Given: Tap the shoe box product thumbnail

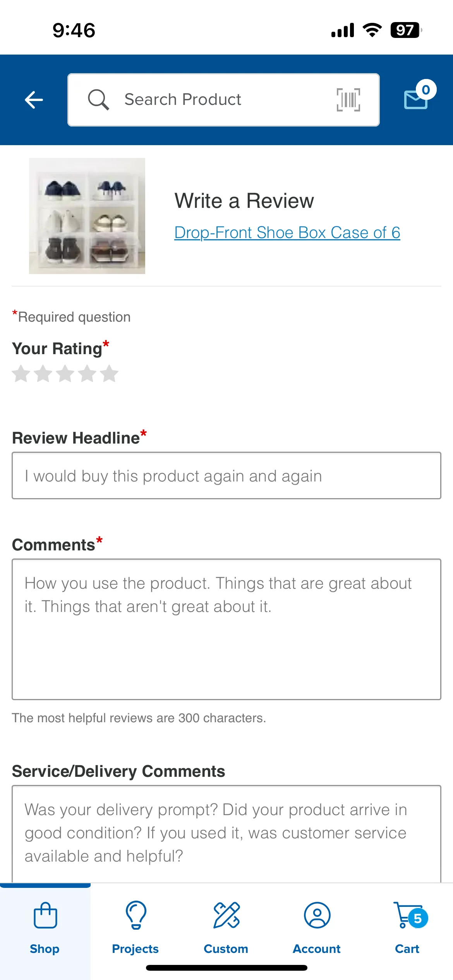Looking at the screenshot, I should point(87,216).
